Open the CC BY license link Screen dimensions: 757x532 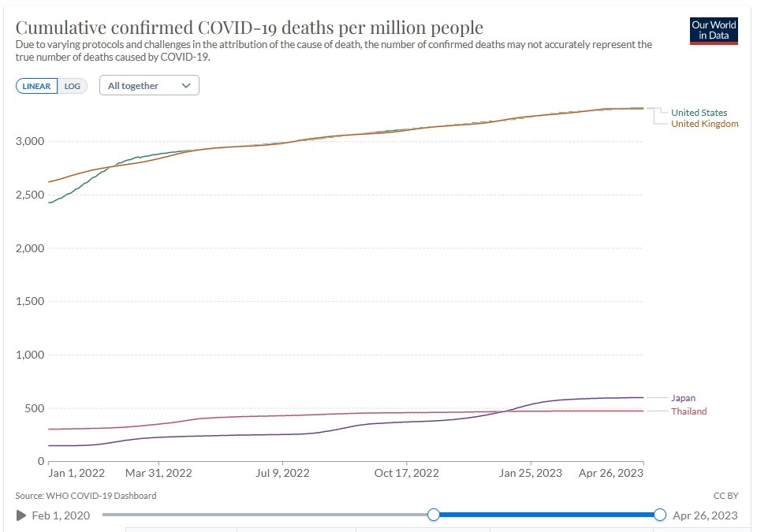[725, 496]
